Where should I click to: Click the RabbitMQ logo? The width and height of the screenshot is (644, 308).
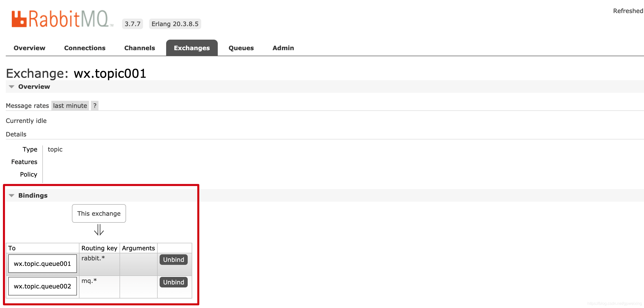click(x=62, y=19)
